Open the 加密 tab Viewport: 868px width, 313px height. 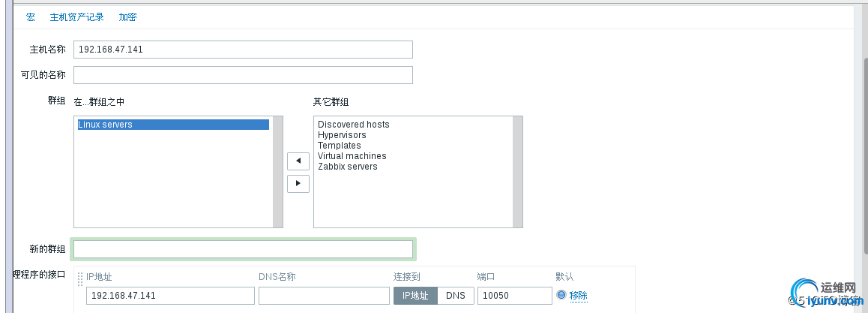pyautogui.click(x=127, y=17)
